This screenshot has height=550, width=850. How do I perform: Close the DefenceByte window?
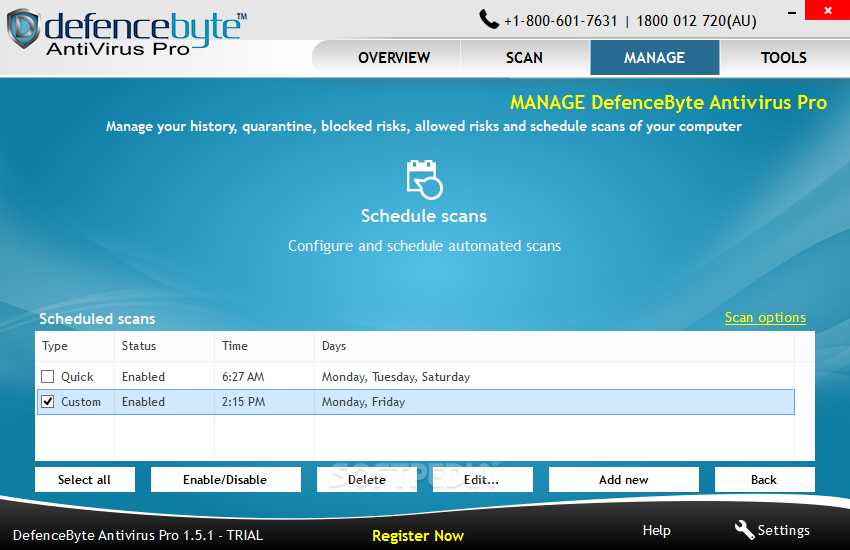coord(827,10)
